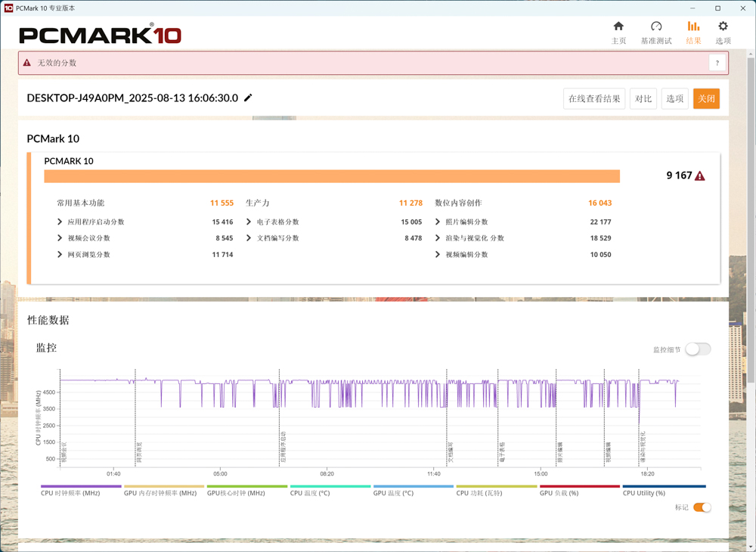756x552 pixels.
Task: Click the warning triangle beside score 9 167
Action: point(700,176)
